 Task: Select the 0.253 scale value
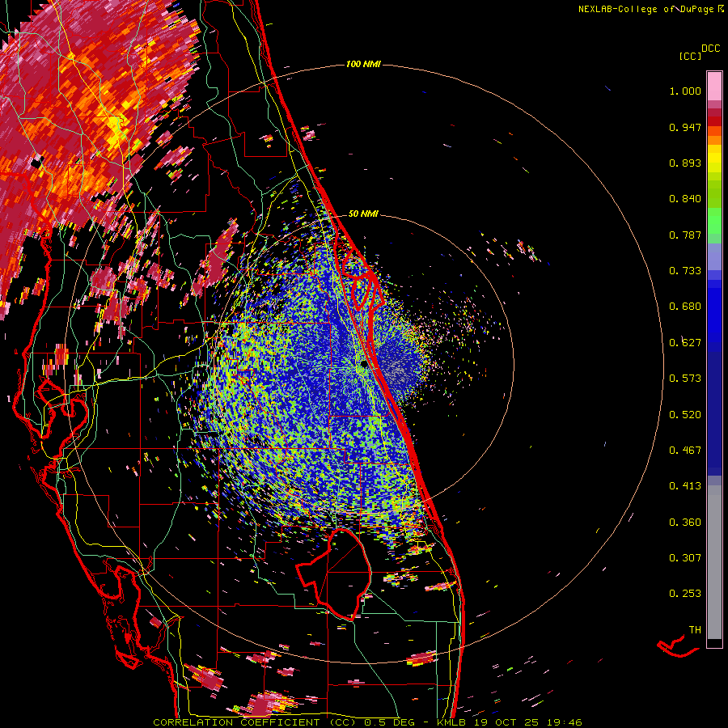pyautogui.click(x=685, y=594)
